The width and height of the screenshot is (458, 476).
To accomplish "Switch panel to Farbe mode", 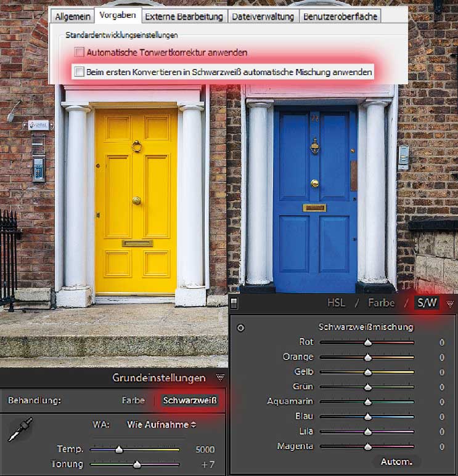I will pyautogui.click(x=381, y=303).
